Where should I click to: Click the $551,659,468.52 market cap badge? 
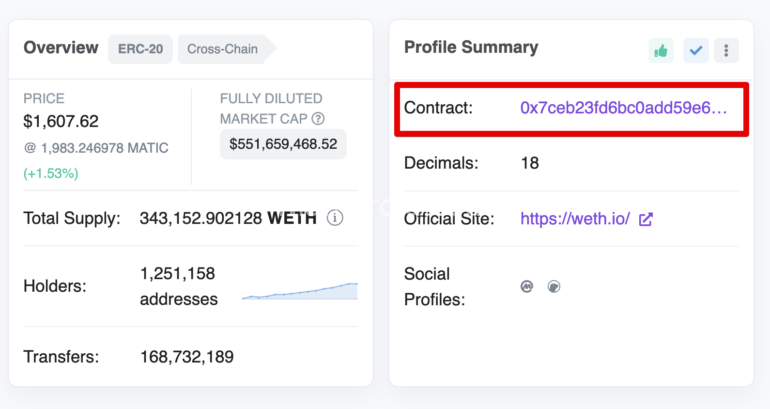(x=283, y=144)
